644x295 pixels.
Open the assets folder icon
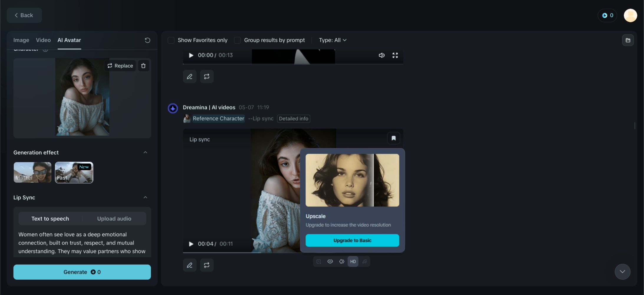coord(628,40)
